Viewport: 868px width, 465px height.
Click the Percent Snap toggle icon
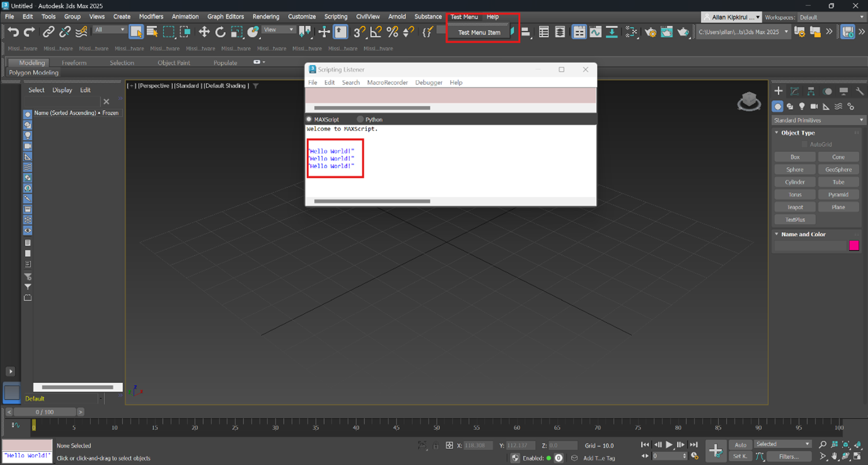pos(392,32)
